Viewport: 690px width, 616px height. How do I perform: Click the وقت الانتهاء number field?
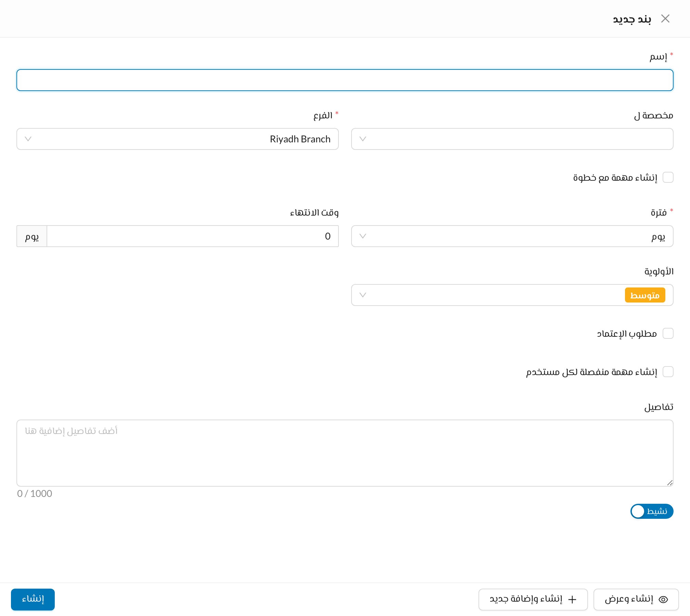coord(192,236)
